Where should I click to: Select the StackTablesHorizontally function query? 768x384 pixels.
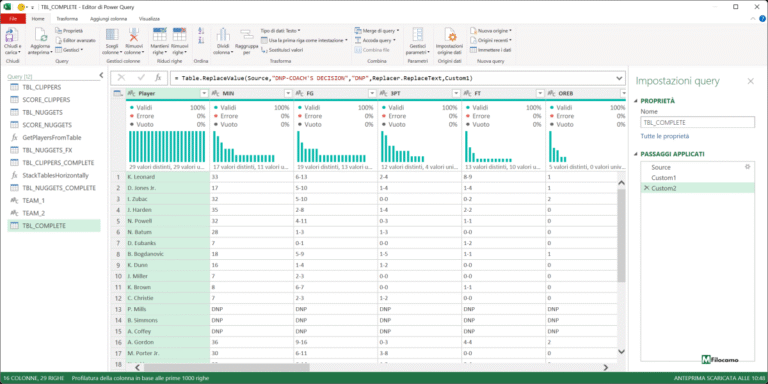54,175
